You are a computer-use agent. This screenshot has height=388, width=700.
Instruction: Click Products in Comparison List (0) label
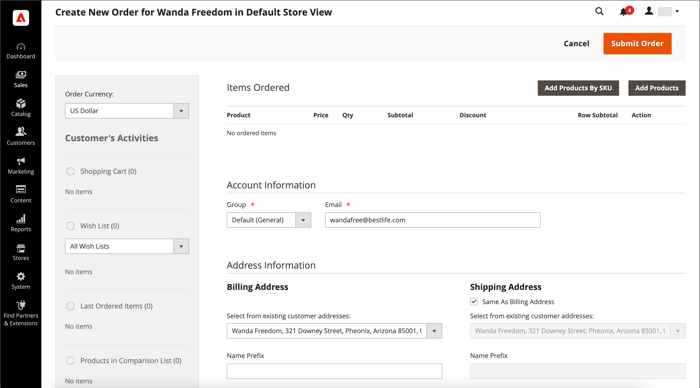coord(131,361)
